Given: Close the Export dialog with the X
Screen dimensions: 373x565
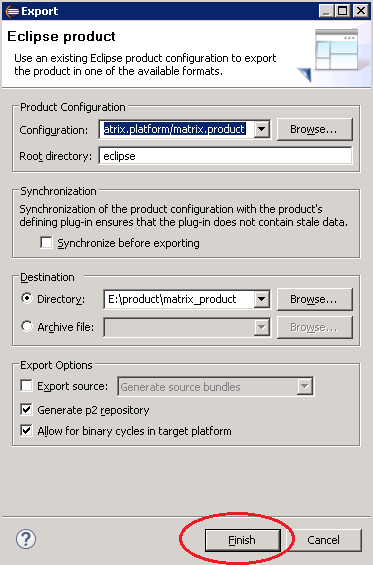Looking at the screenshot, I should click(360, 11).
